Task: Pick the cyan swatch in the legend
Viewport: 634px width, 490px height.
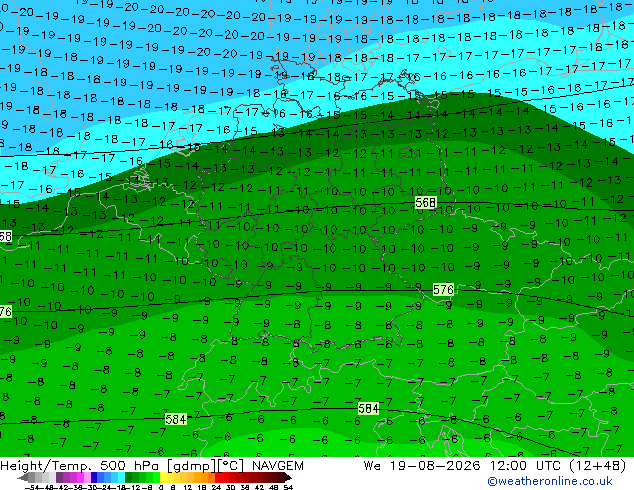Action: coord(121,477)
